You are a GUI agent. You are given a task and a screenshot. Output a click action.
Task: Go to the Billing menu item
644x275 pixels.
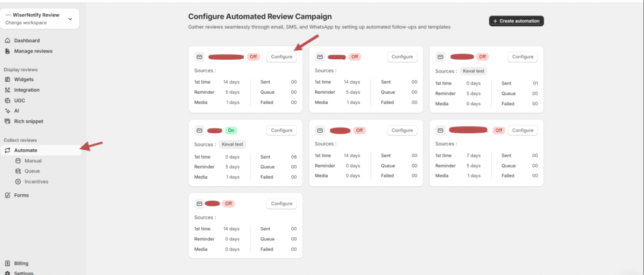click(x=21, y=264)
